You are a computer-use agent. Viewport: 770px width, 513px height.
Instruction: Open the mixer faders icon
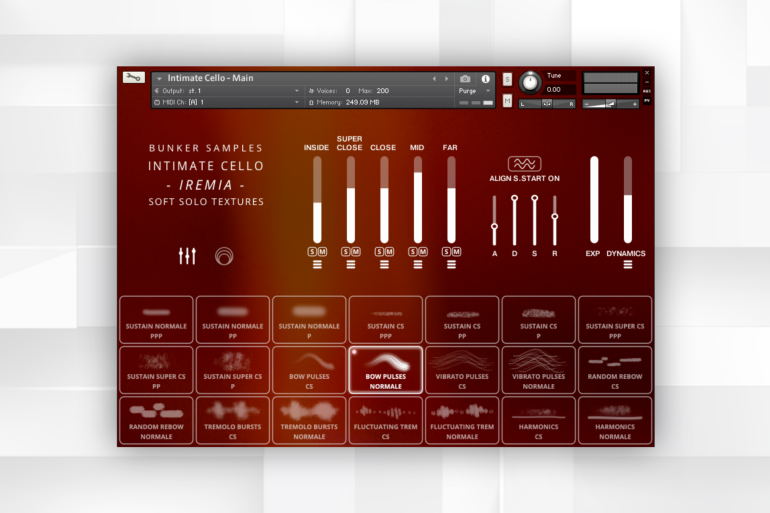[187, 256]
